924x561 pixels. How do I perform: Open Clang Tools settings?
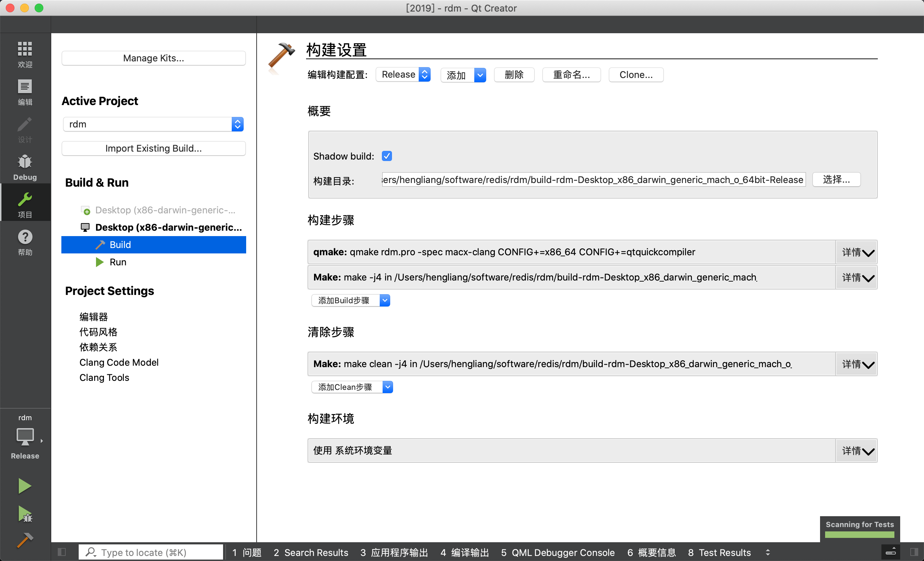click(x=104, y=378)
